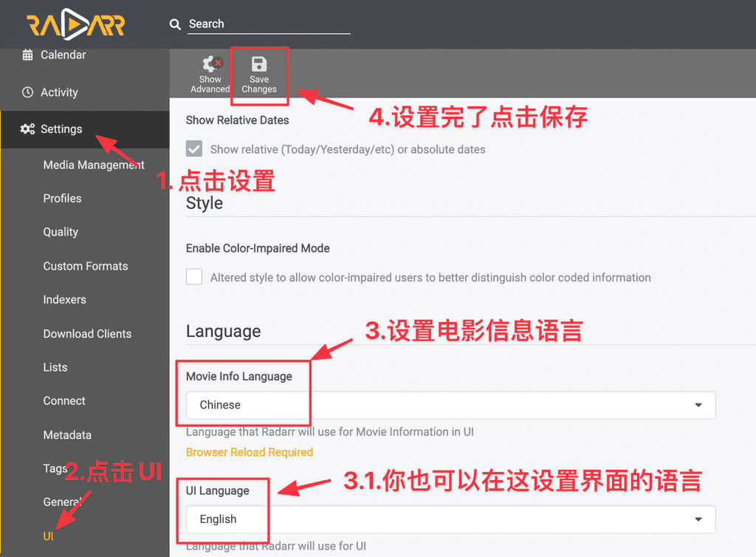Click the Show Advanced gear icon
Viewport: 756px width, 557px height.
click(210, 64)
